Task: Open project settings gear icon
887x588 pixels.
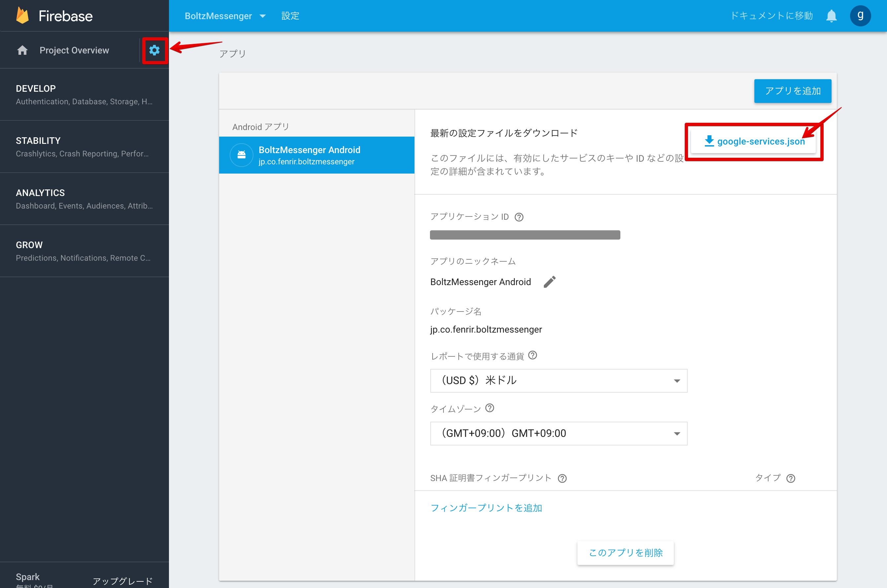Action: 154,50
